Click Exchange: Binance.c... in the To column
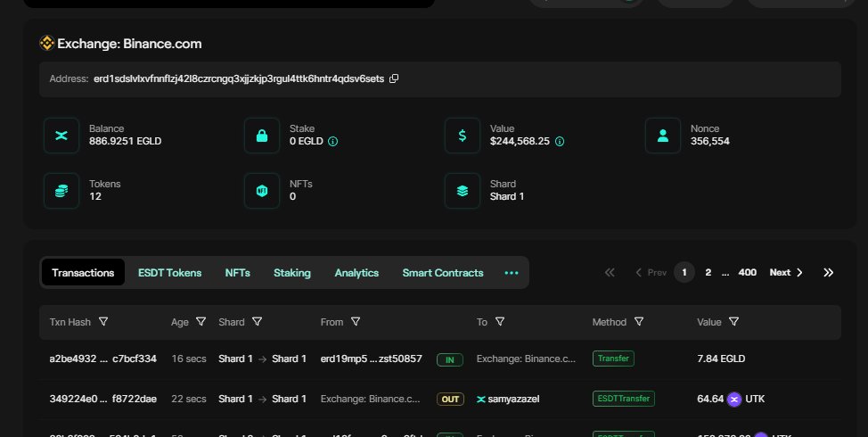The image size is (868, 437). [x=526, y=359]
